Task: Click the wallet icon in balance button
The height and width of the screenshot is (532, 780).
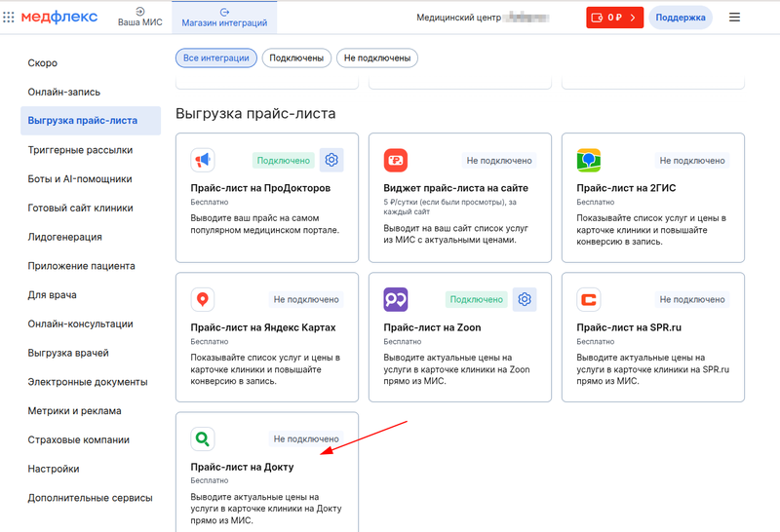Action: [597, 18]
